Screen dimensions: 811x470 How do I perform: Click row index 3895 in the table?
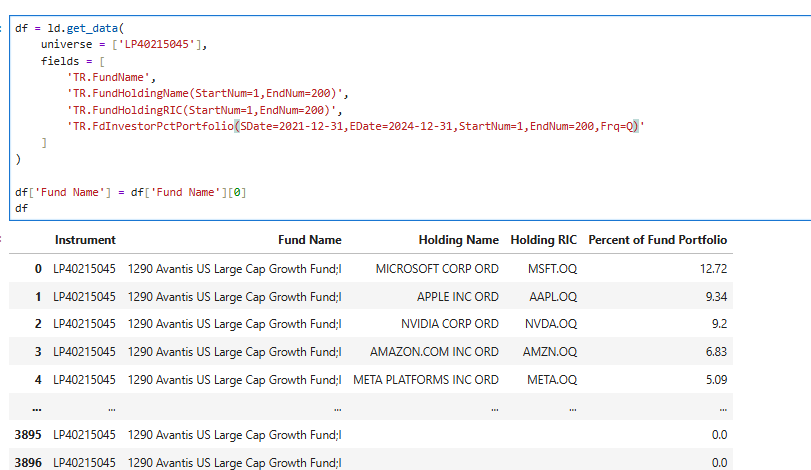click(28, 435)
